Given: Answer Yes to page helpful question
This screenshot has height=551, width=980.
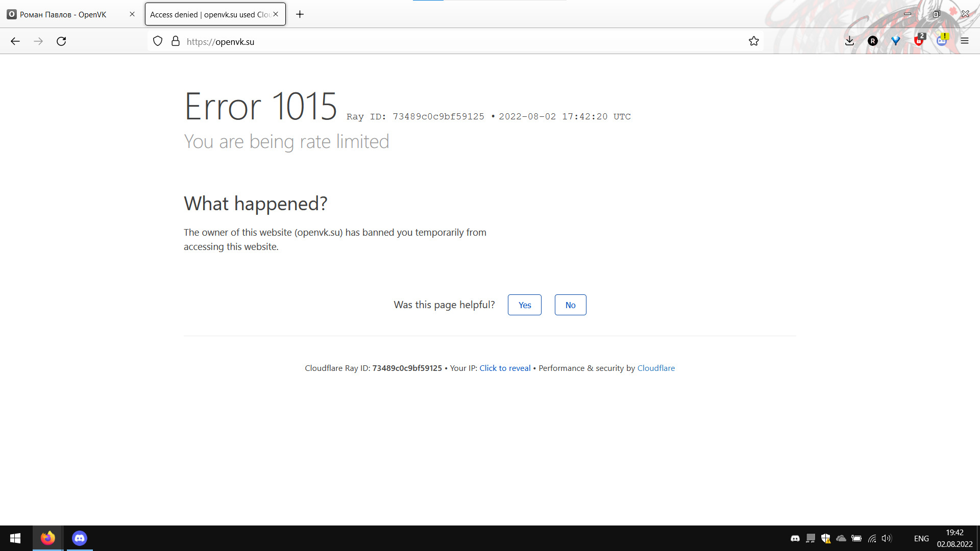Looking at the screenshot, I should click(x=524, y=305).
